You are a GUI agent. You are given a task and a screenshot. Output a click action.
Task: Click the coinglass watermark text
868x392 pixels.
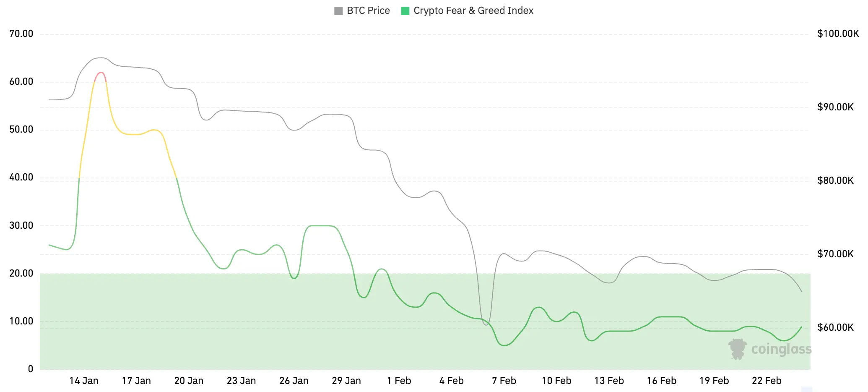click(781, 349)
